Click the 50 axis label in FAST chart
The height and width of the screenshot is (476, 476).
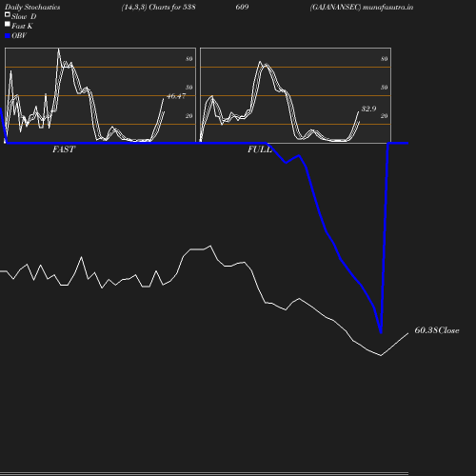(189, 88)
